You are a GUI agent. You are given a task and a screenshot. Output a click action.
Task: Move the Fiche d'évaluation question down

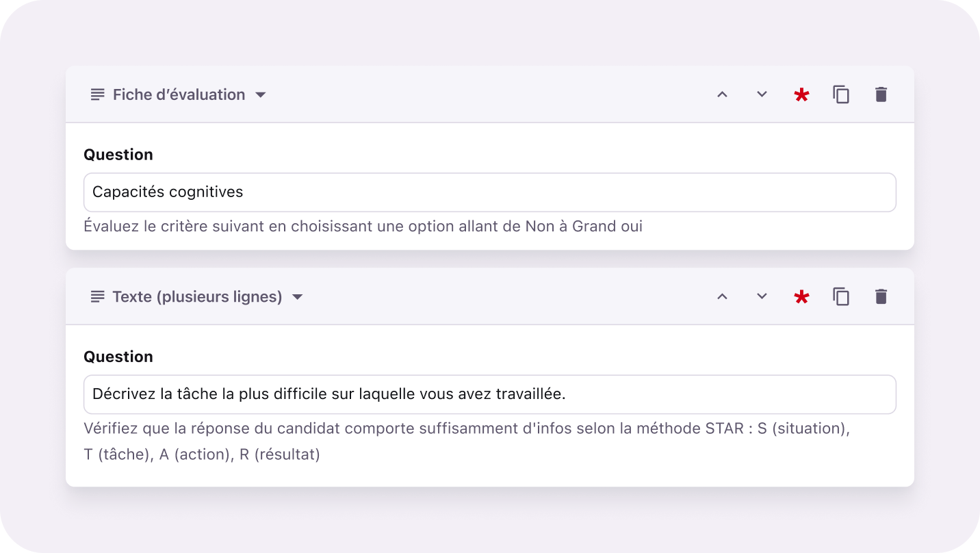(762, 94)
